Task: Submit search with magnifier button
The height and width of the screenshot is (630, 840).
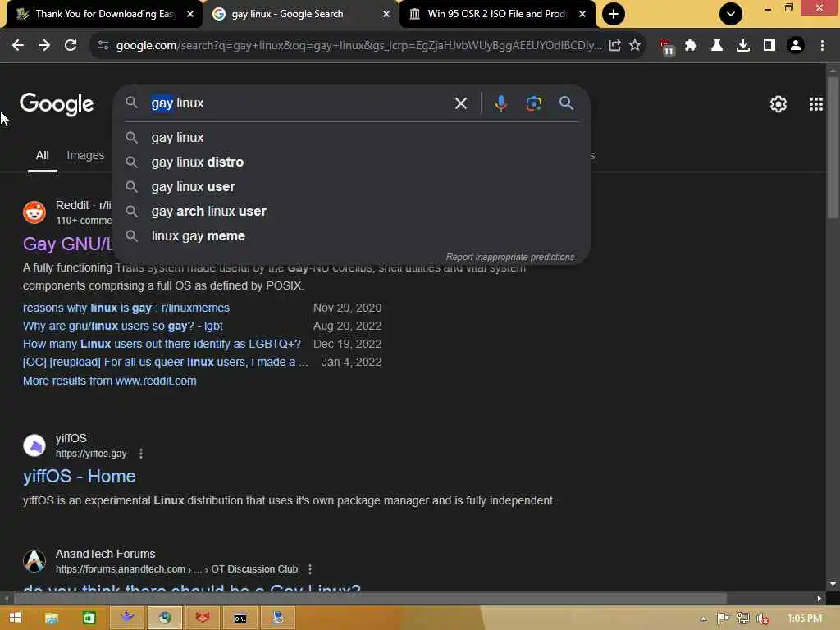Action: tap(566, 103)
